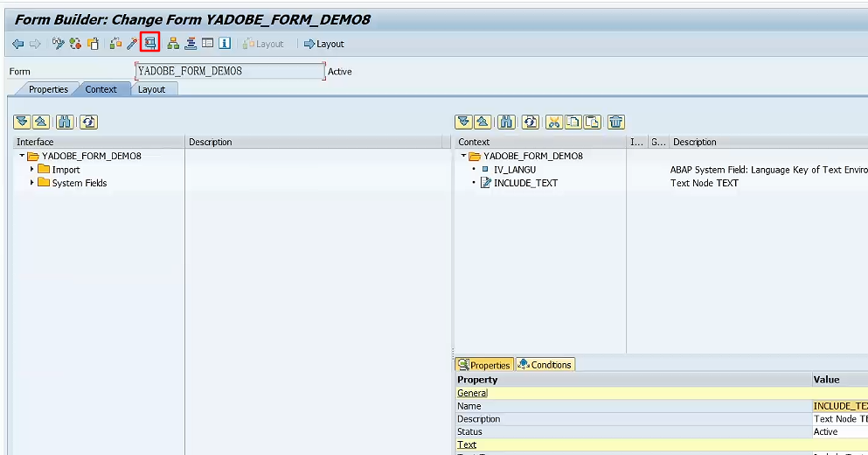Image resolution: width=868 pixels, height=455 pixels.
Task: Click the Layout button with arrow
Action: click(323, 44)
